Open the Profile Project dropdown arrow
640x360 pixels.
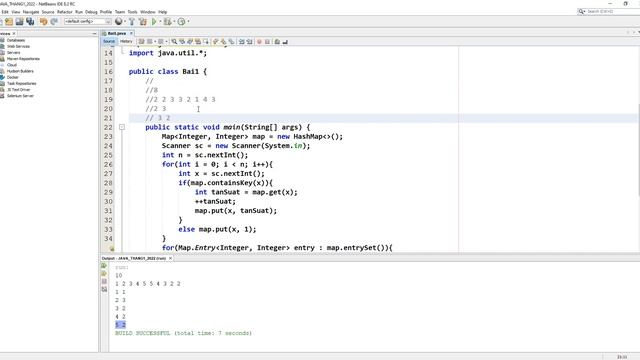188,22
